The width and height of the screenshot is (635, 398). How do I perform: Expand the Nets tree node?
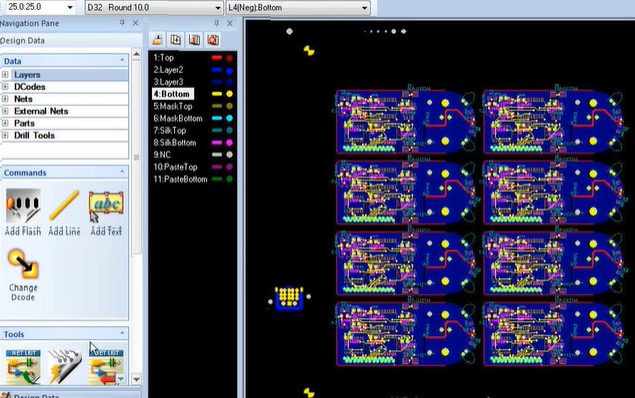pos(5,99)
